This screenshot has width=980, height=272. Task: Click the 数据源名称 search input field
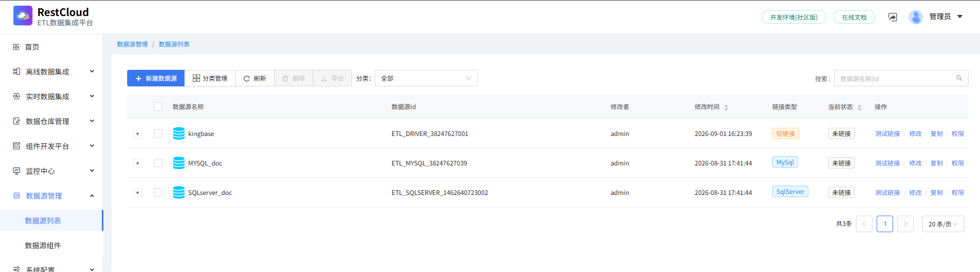coord(901,78)
